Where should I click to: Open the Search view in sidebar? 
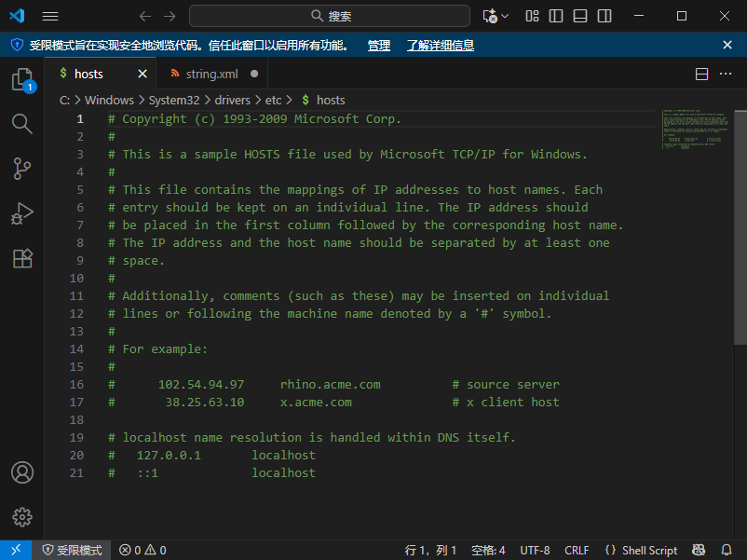click(21, 124)
